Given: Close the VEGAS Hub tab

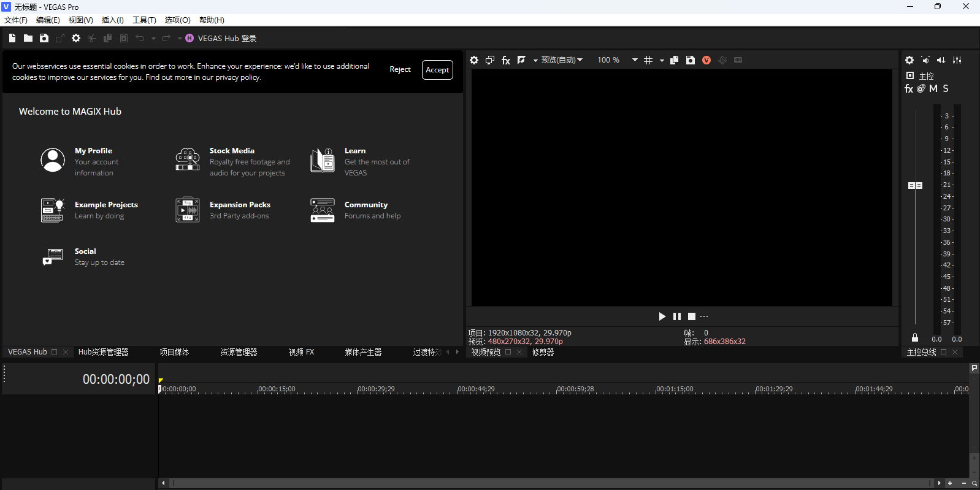Looking at the screenshot, I should pyautogui.click(x=66, y=352).
